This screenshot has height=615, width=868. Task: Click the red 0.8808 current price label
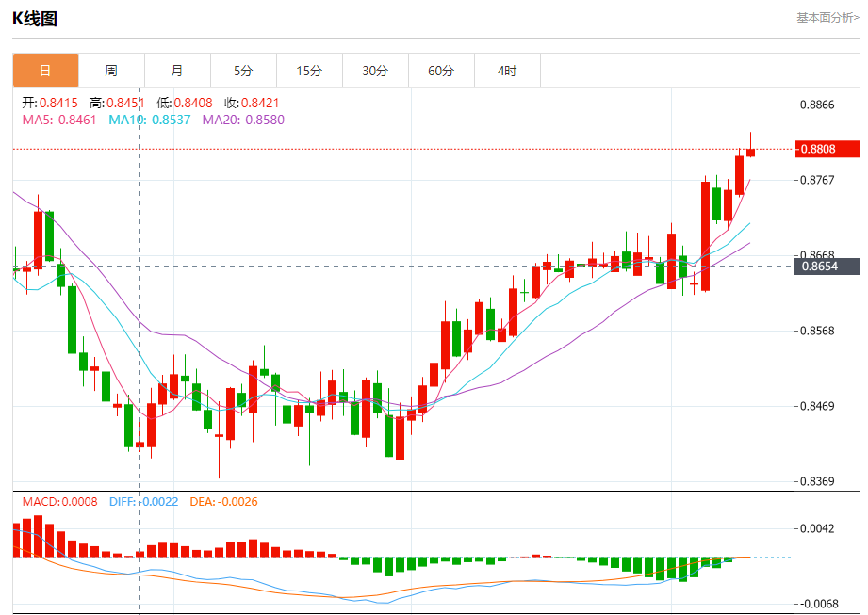(827, 149)
